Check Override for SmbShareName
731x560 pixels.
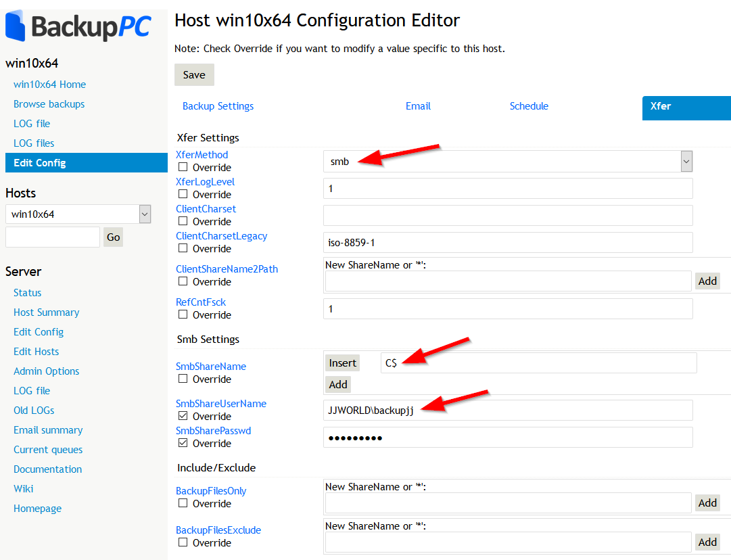(183, 379)
